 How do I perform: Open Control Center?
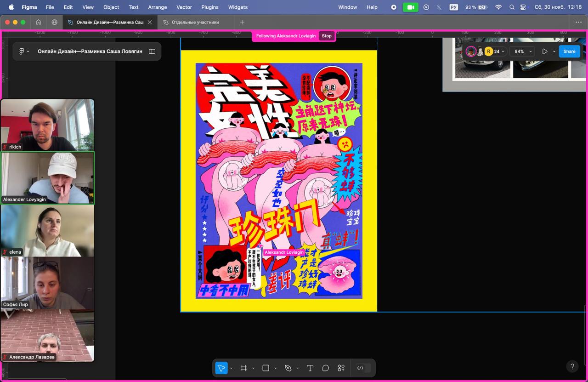[523, 7]
